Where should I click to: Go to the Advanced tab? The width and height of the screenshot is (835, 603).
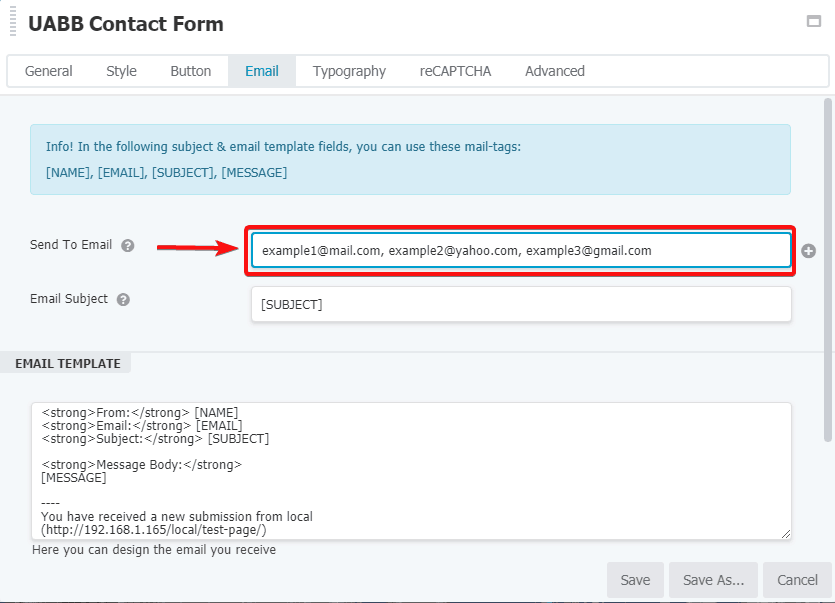coord(554,71)
